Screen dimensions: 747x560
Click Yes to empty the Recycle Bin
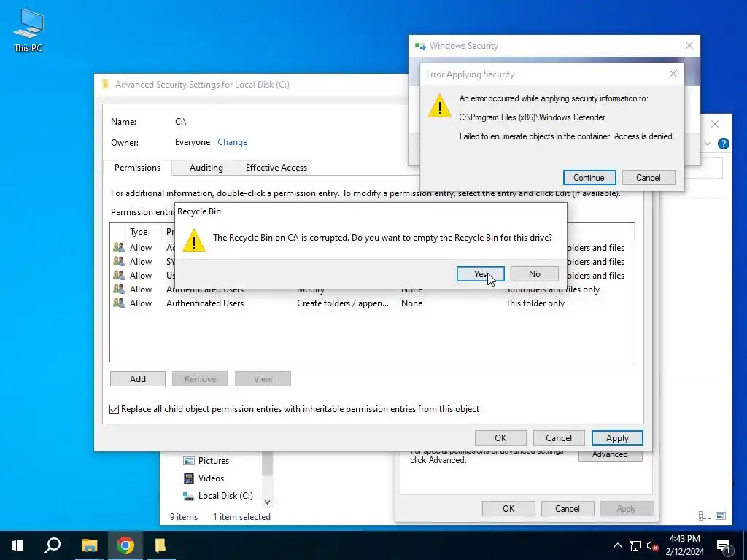(x=480, y=274)
